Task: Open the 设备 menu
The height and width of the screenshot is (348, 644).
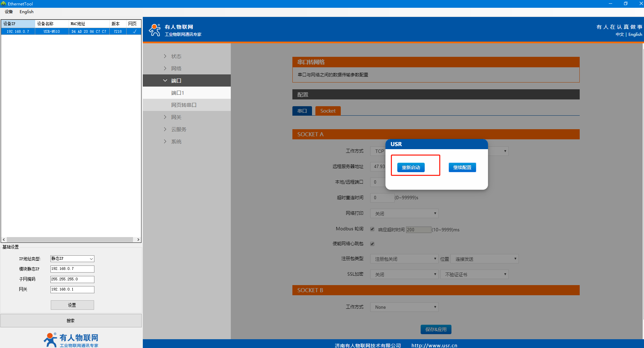Action: point(9,12)
